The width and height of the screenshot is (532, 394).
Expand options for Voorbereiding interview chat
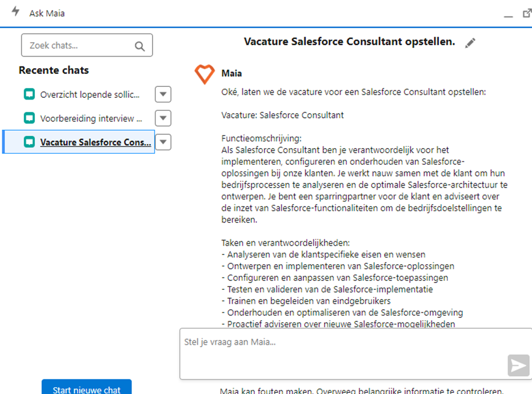163,118
